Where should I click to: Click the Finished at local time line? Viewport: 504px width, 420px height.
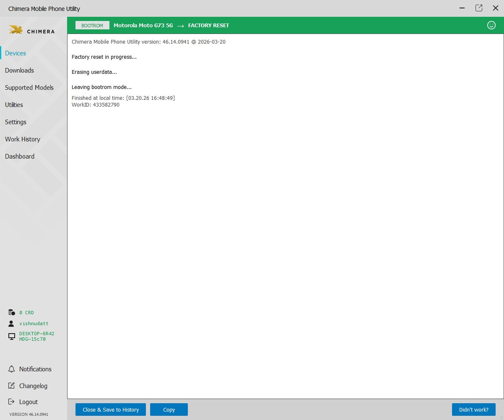click(123, 98)
